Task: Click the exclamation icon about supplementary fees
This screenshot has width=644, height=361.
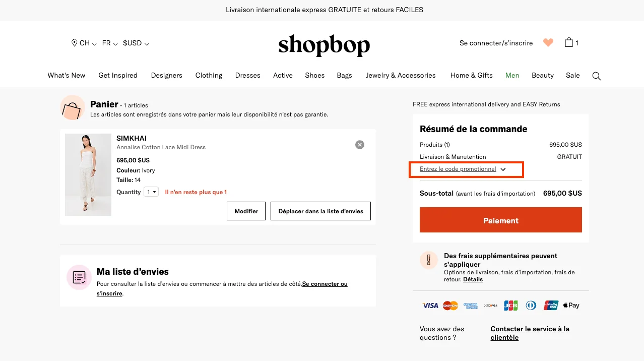Action: (428, 260)
